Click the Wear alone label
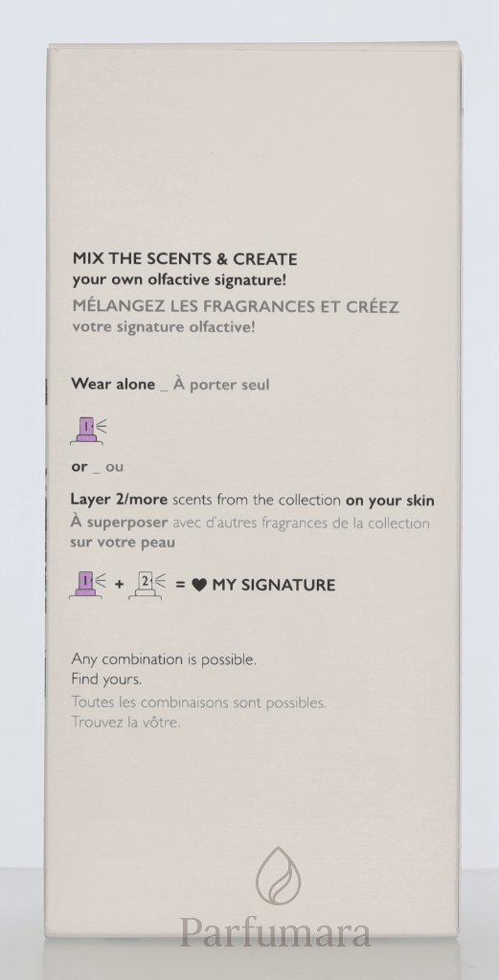 [113, 384]
